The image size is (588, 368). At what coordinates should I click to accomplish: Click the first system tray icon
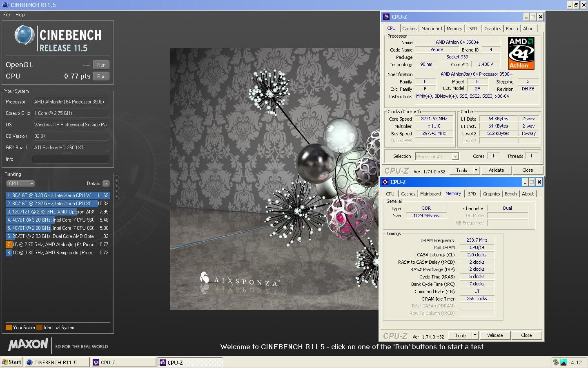click(556, 362)
